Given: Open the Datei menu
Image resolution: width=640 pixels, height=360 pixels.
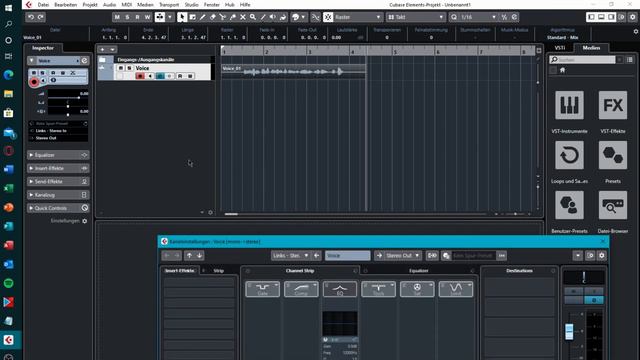Looking at the screenshot, I should pyautogui.click(x=43, y=5).
